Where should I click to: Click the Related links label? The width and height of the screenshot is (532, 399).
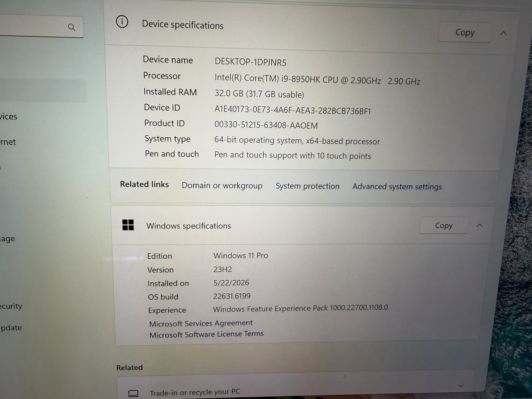coord(144,184)
